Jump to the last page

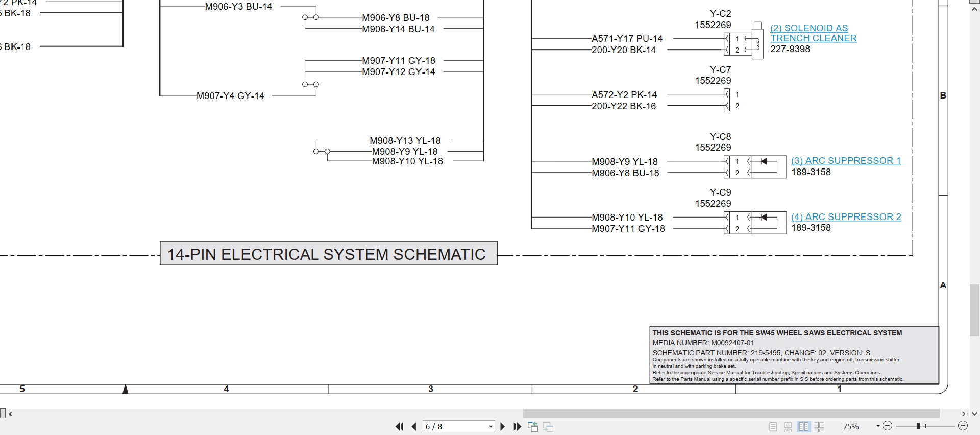tap(517, 426)
